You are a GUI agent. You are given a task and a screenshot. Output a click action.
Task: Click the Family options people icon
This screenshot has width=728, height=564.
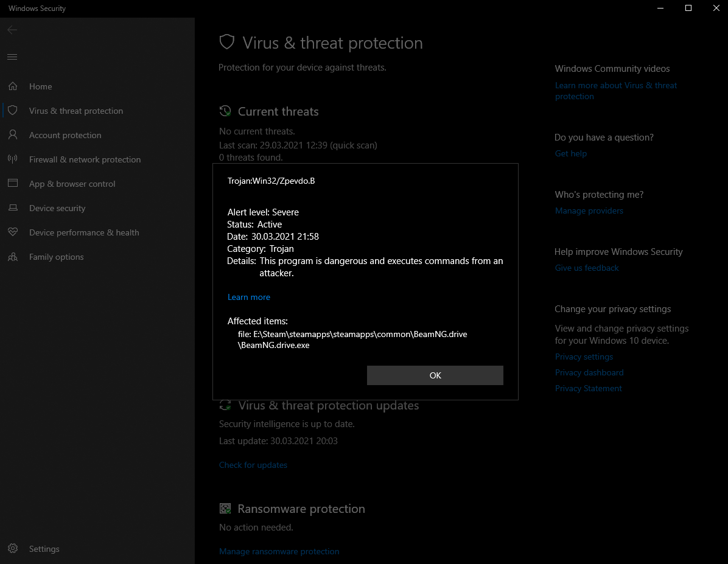coord(13,257)
